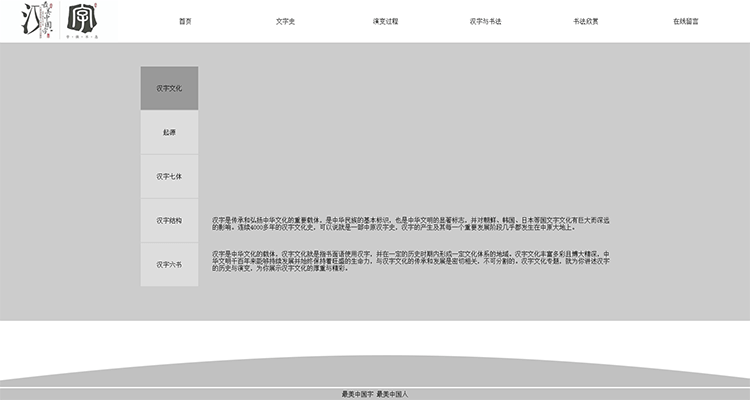The image size is (750, 400).
Task: Click the seal-style character emblem in header
Action: click(x=82, y=17)
